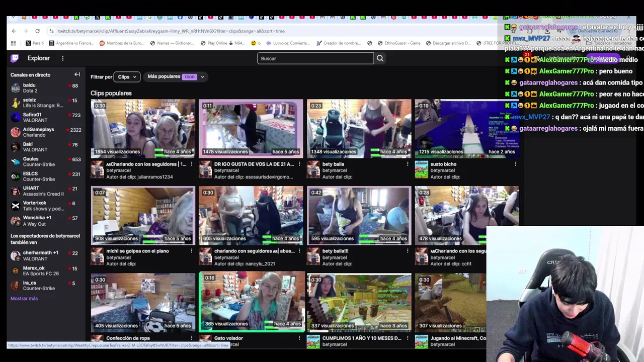Open the three-dot menu next to Explorar
The width and height of the screenshot is (644, 362).
click(62, 58)
